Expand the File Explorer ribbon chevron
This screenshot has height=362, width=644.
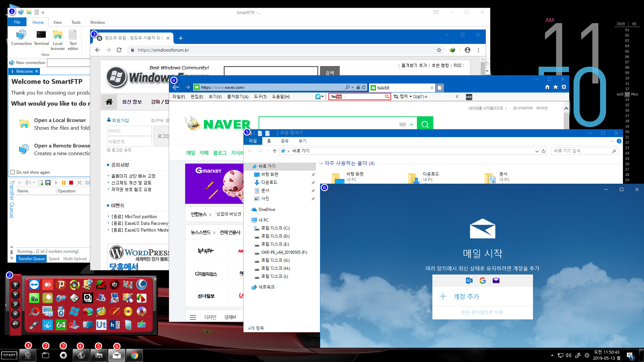[611, 141]
